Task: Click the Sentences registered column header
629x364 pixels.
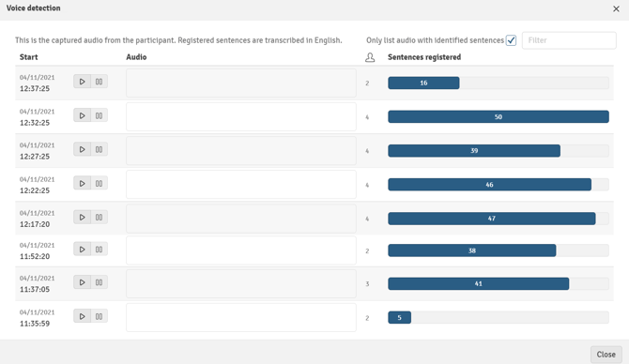Action: (x=424, y=57)
